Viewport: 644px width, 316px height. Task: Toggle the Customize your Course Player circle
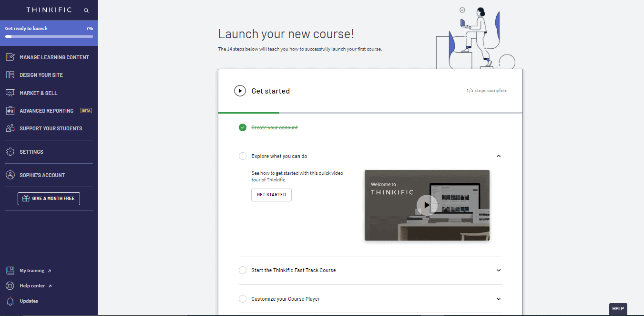243,299
